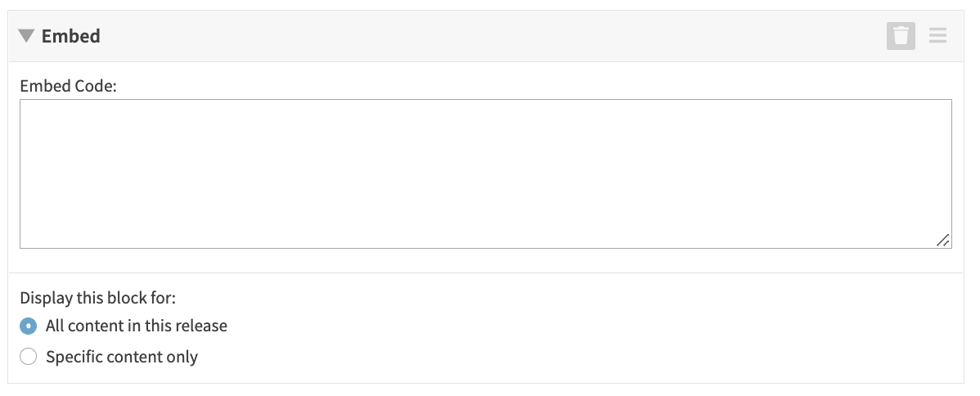This screenshot has height=396, width=980.
Task: Grab the diagonal resize handle of code box
Action: [942, 240]
